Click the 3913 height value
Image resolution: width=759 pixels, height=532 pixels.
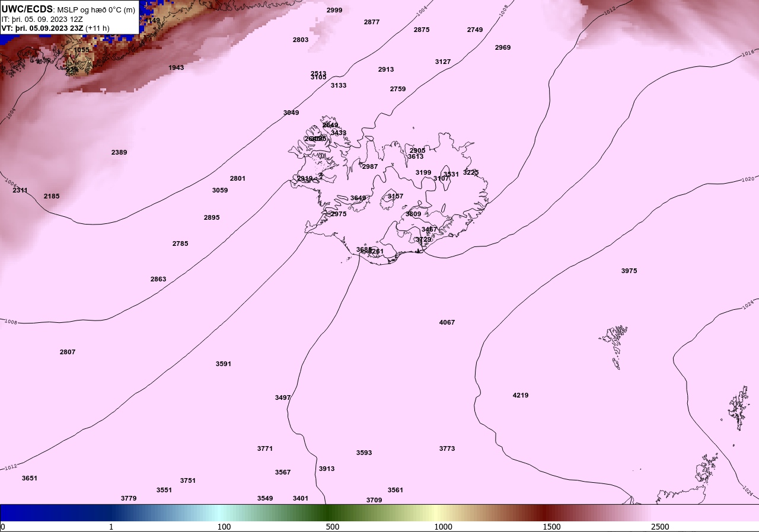pos(327,469)
